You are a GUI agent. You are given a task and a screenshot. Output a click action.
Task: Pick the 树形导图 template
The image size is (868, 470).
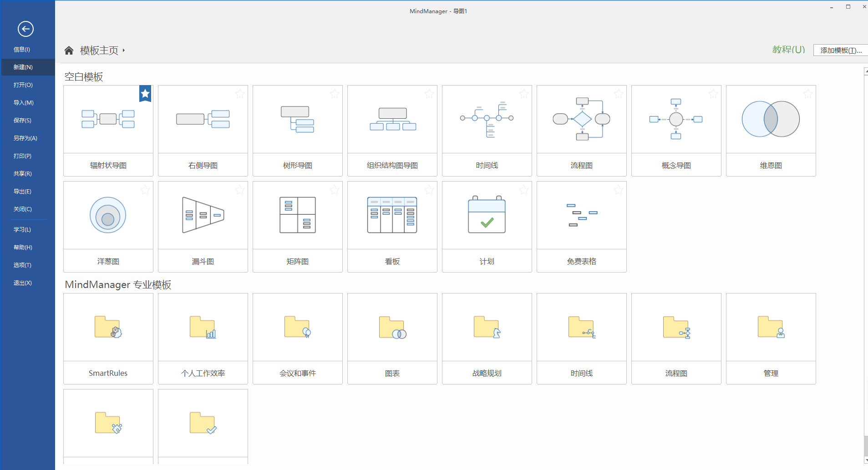tap(298, 131)
